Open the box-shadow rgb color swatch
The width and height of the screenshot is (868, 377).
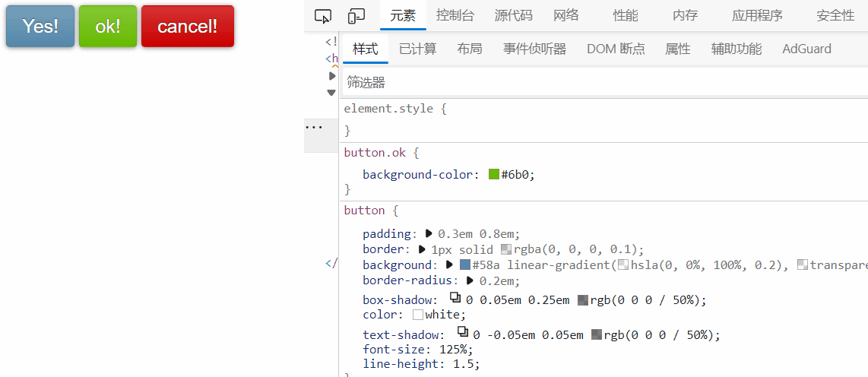(x=583, y=300)
